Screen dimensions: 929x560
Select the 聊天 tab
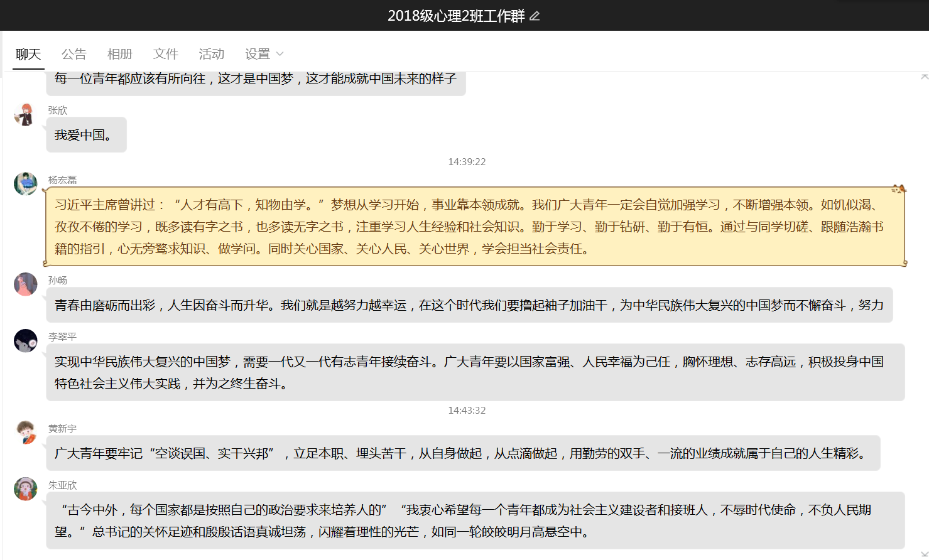pos(28,54)
